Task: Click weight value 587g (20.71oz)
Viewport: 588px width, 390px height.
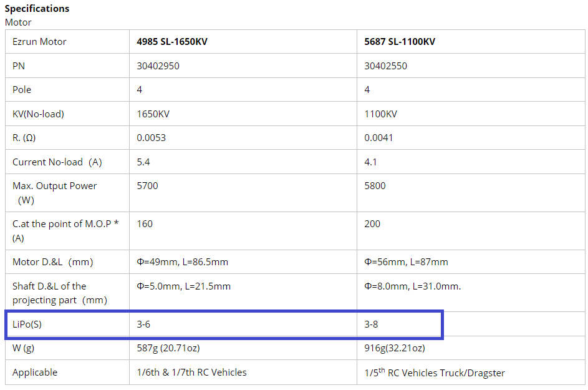Action: pyautogui.click(x=168, y=348)
